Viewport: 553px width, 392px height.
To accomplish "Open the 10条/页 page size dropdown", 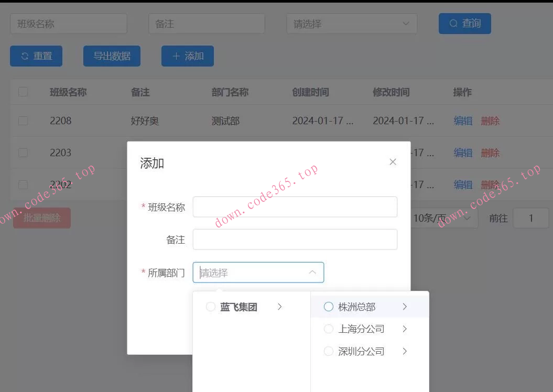I will click(444, 218).
